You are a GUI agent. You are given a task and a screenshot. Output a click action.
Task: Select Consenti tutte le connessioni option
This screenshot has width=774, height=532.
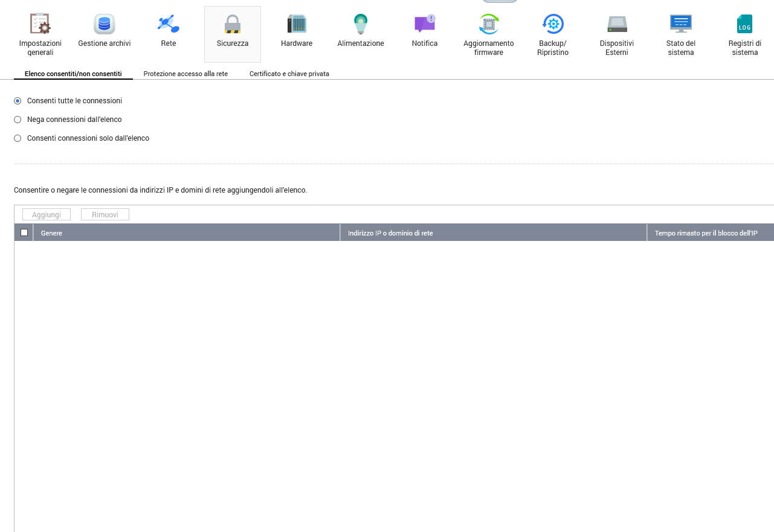pyautogui.click(x=18, y=101)
